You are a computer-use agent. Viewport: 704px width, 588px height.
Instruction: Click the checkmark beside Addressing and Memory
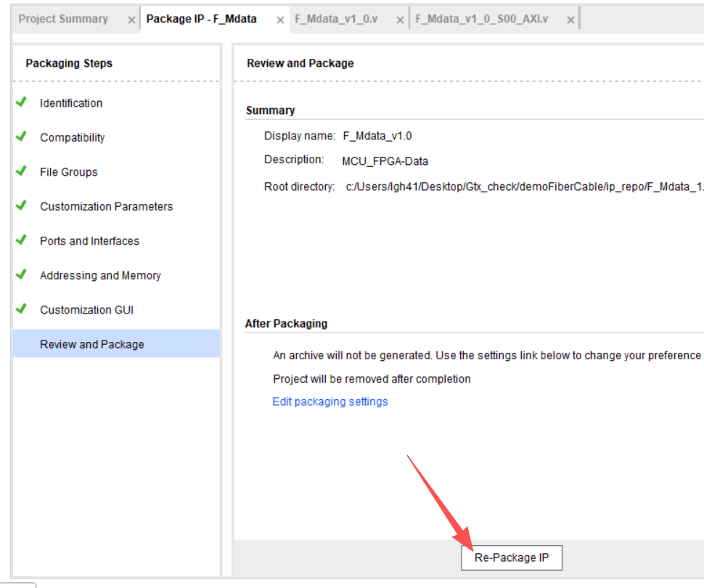point(21,274)
